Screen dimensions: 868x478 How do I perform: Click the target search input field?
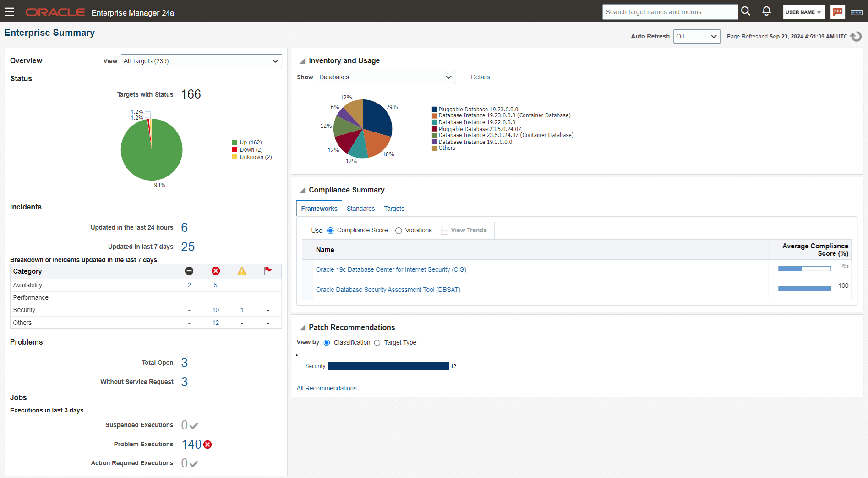[670, 11]
